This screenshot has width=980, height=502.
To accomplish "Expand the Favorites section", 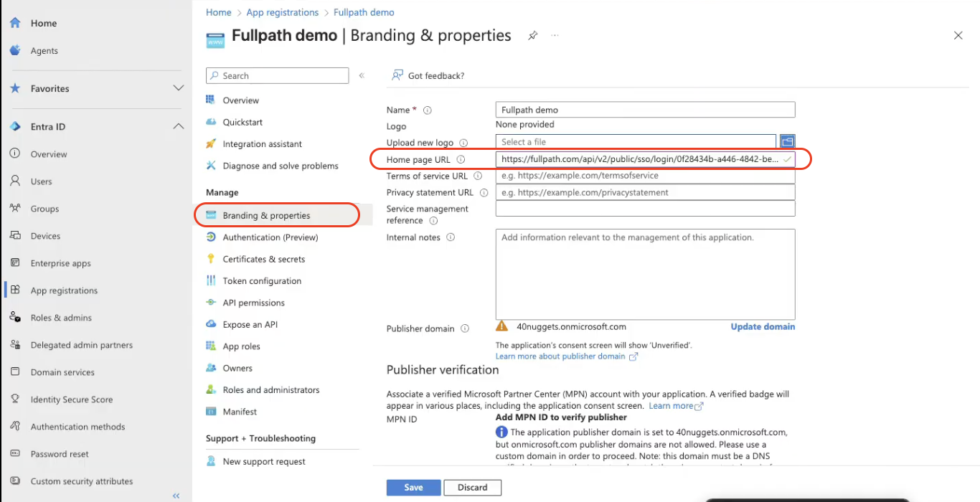I will (178, 88).
